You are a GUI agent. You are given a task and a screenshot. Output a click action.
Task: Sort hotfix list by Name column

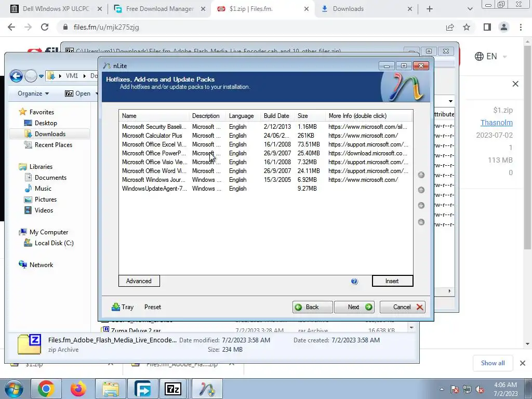pos(154,116)
